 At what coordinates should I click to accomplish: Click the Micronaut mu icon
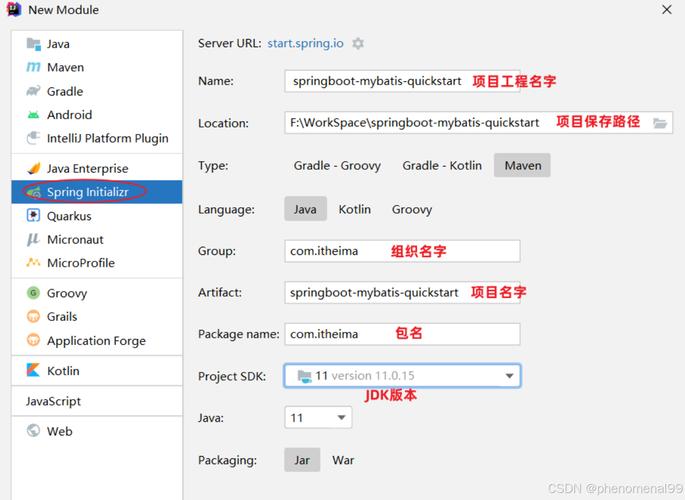(x=34, y=239)
